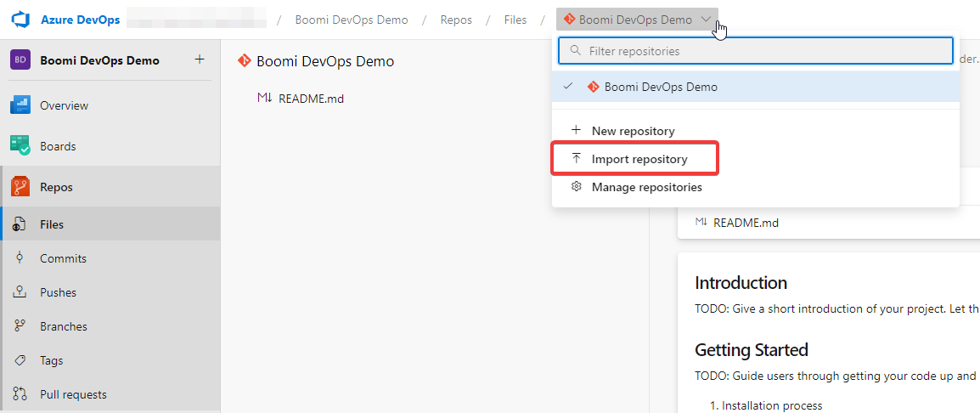The height and width of the screenshot is (413, 980).
Task: Click the markdown icon in contents README.md row
Action: [701, 222]
